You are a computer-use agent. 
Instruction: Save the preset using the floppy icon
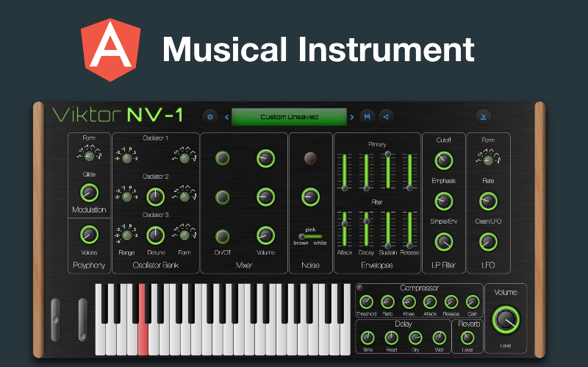(367, 117)
